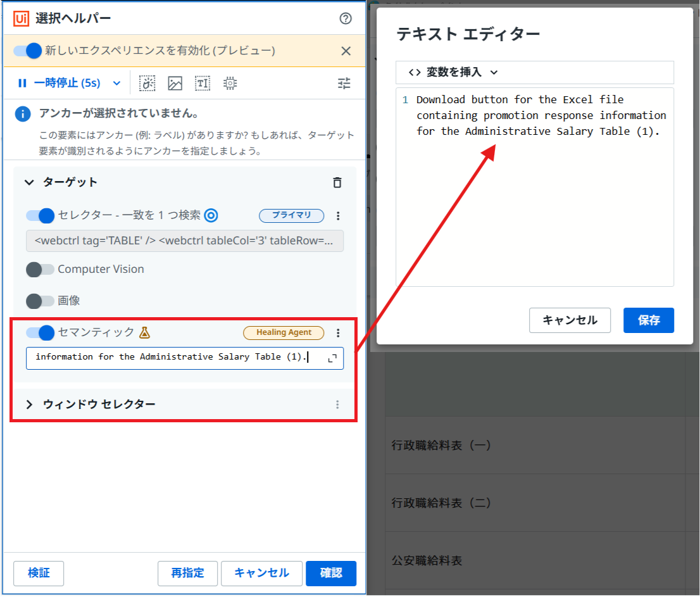The image size is (700, 597).
Task: Expand the Window Selector section
Action: click(29, 405)
